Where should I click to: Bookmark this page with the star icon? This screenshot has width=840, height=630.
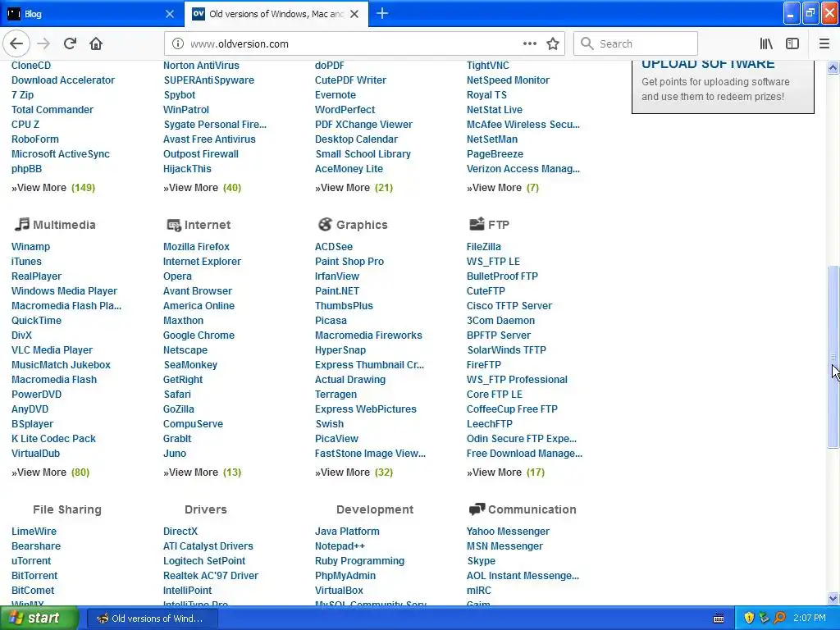point(553,44)
